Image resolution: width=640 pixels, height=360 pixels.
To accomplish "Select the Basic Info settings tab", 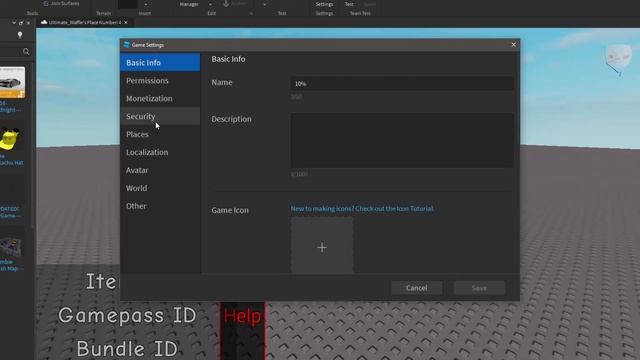I will (x=160, y=62).
